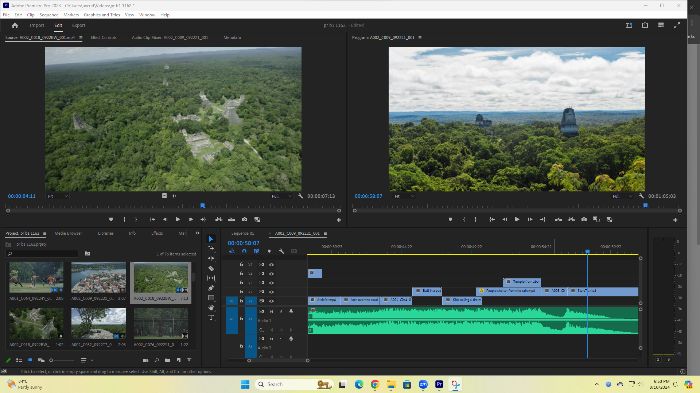This screenshot has width=700, height=393.
Task: Select the Pen tool
Action: click(211, 288)
